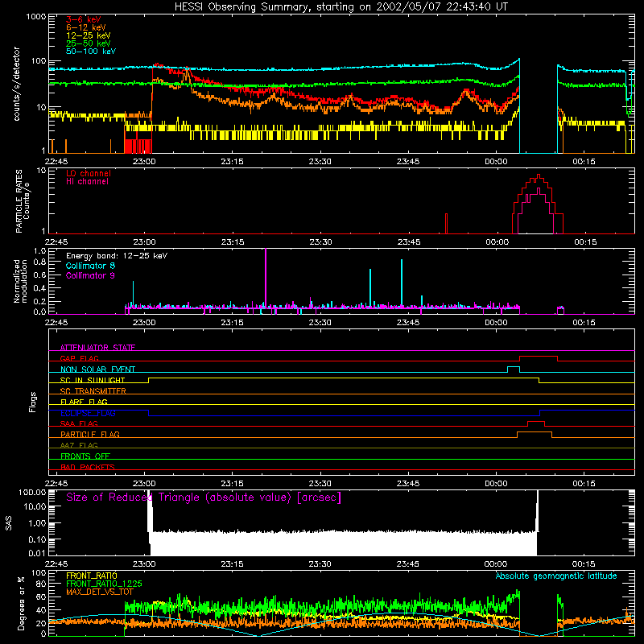Click the GAP_FLAG label
Image resolution: width=644 pixels, height=644 pixels.
[x=79, y=358]
